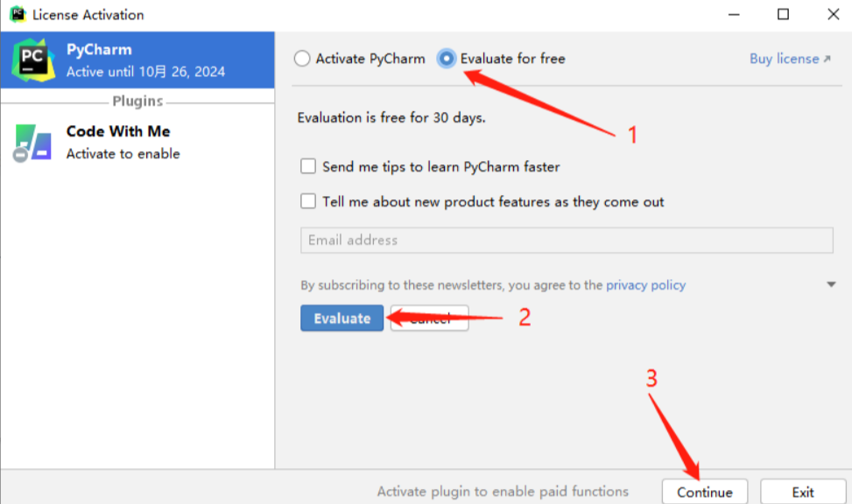Click the Exit button
Image resolution: width=852 pixels, height=504 pixels.
(x=803, y=492)
